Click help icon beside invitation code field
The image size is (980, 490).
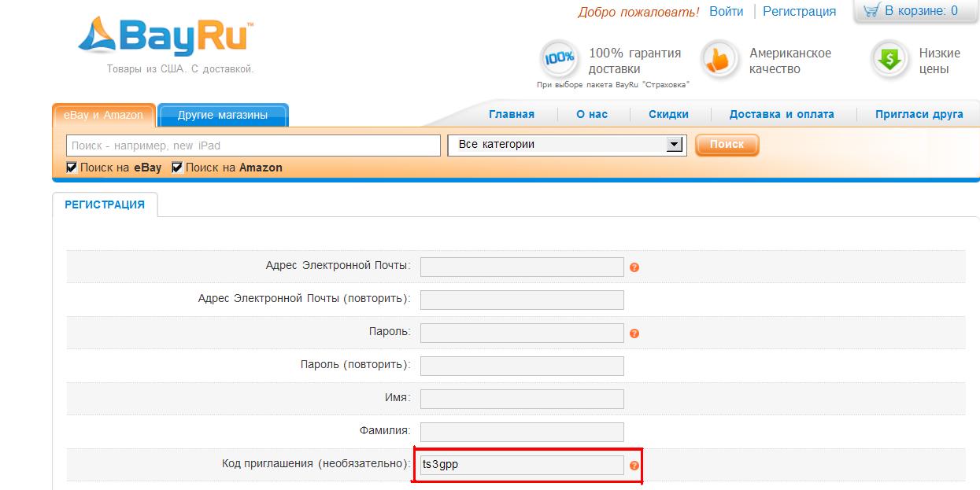[x=634, y=466]
